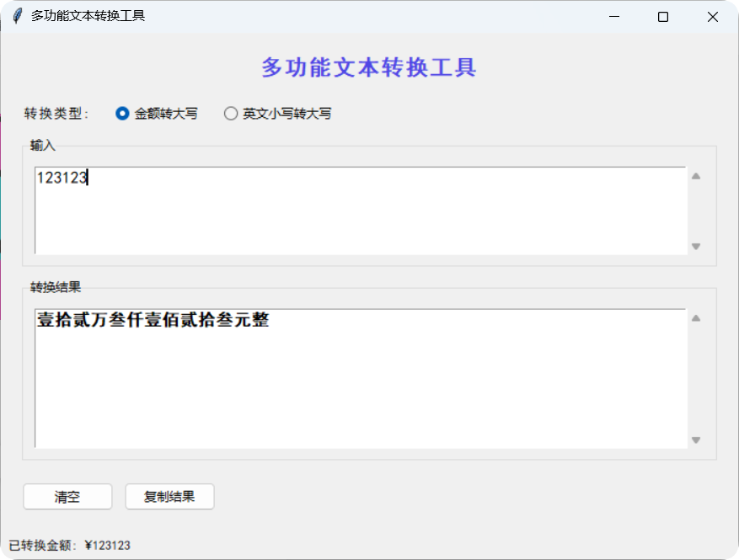Viewport: 739px width, 560px height.
Task: Click the 多功能文本转换工具 purple heading
Action: [369, 67]
